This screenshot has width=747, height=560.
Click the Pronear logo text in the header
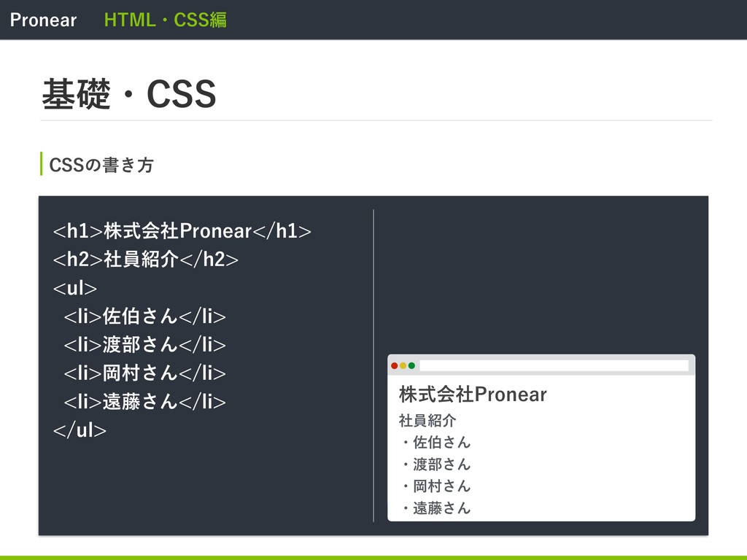click(43, 20)
